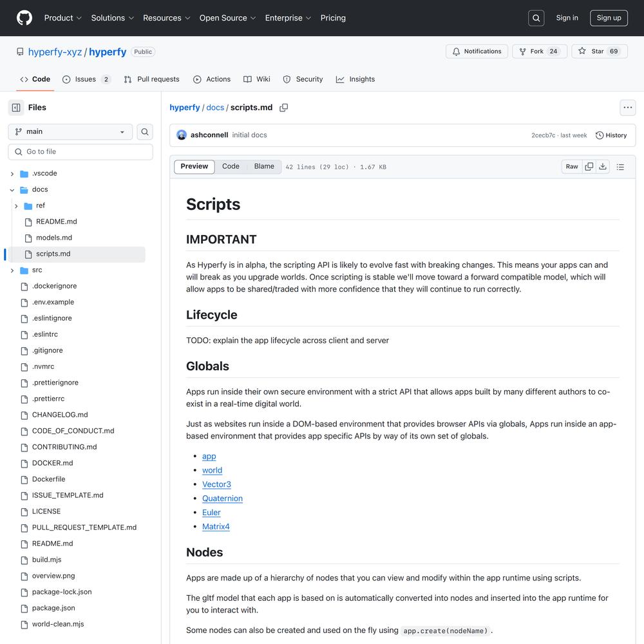Open Dockerfile in file tree
Screen dimensions: 644x644
pyautogui.click(x=48, y=479)
